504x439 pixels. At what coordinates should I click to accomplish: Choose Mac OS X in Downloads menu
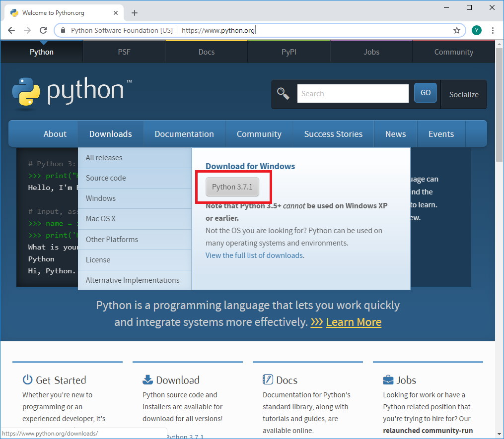pos(135,219)
